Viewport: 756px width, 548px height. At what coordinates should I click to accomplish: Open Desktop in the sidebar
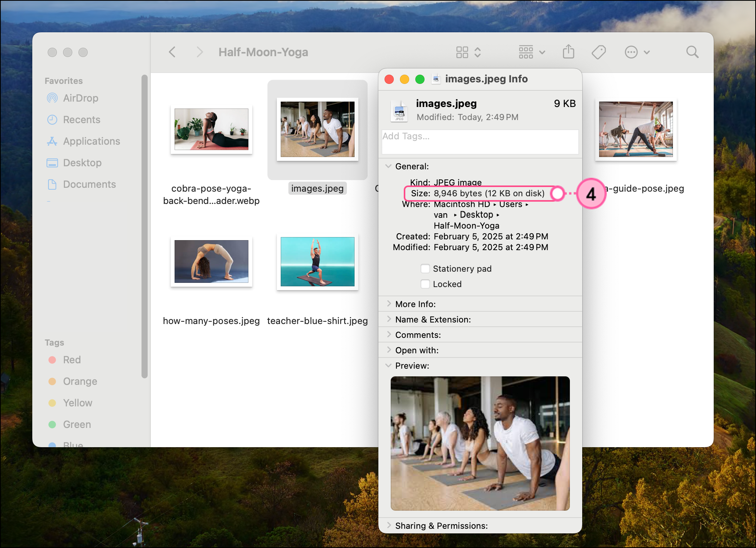pyautogui.click(x=74, y=163)
